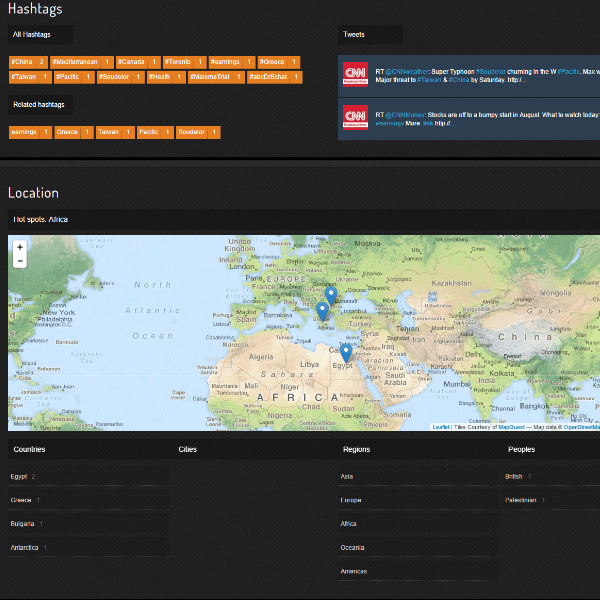Select the #MalemaTrial hashtag tag
Viewport: 600px width, 600px height.
216,77
